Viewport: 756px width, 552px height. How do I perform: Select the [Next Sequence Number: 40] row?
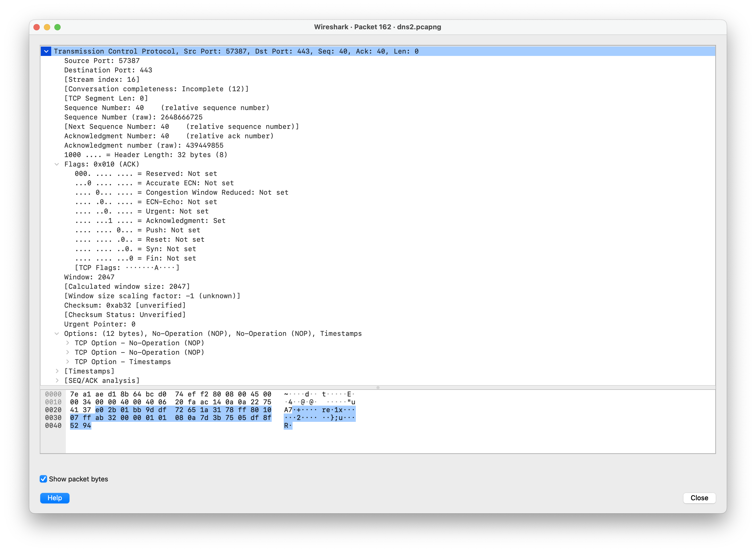[378, 126]
